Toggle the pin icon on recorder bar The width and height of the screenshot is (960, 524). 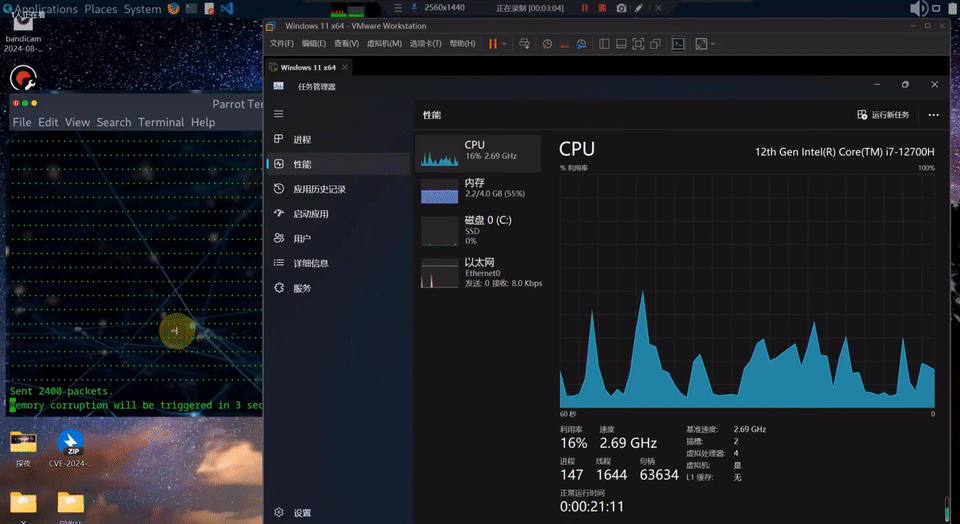[414, 8]
